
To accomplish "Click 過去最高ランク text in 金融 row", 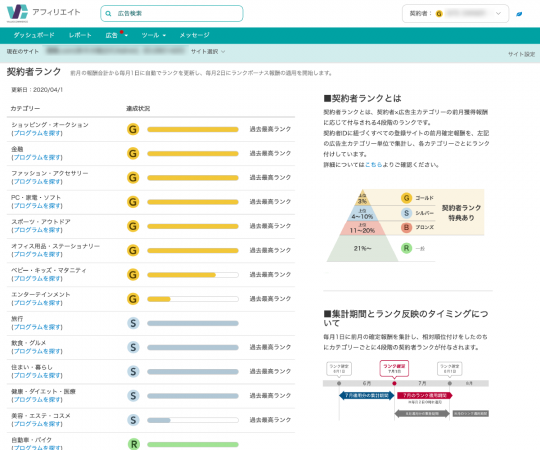I will pos(270,153).
